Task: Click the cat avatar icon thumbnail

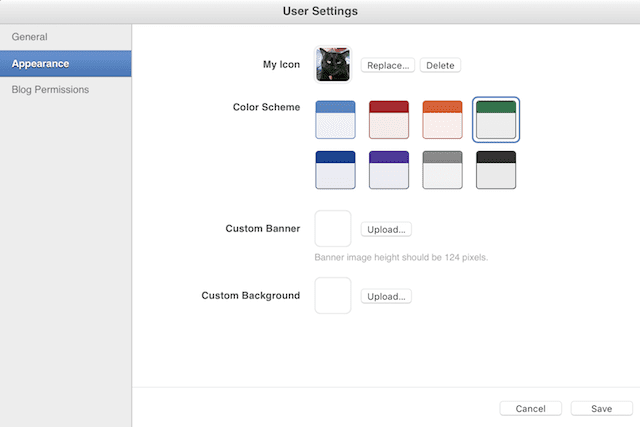Action: [x=333, y=65]
